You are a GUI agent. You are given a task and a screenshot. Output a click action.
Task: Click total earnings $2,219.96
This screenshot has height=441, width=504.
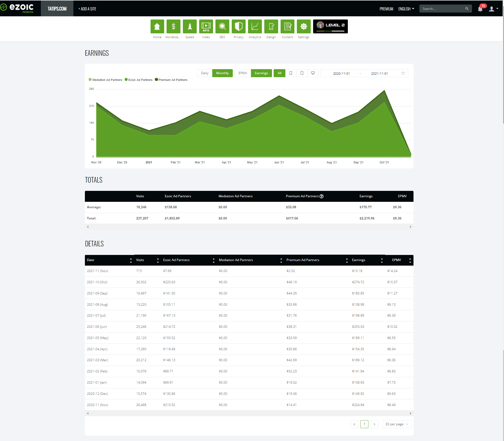click(367, 218)
